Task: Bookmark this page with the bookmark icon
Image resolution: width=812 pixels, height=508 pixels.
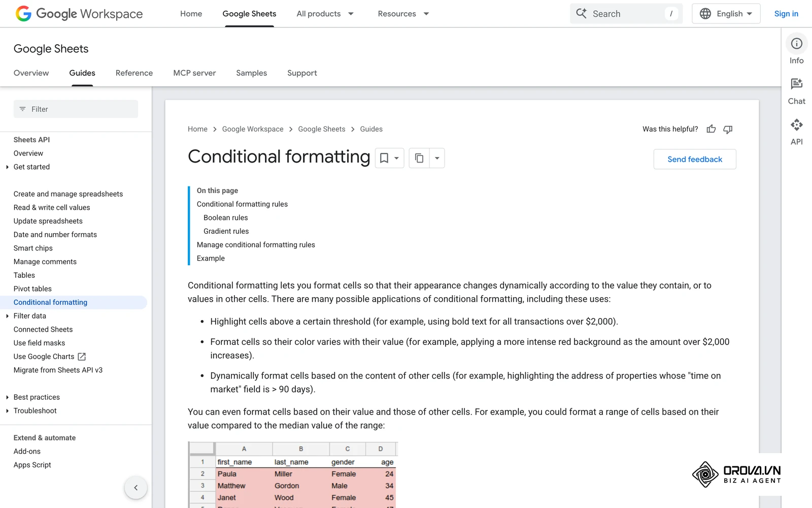Action: (384, 158)
